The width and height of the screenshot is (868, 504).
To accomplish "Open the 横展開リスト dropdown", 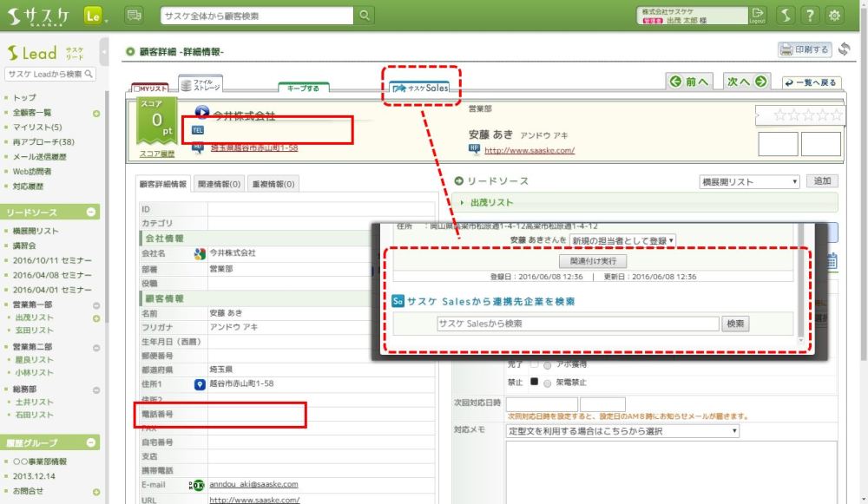I will click(x=749, y=181).
